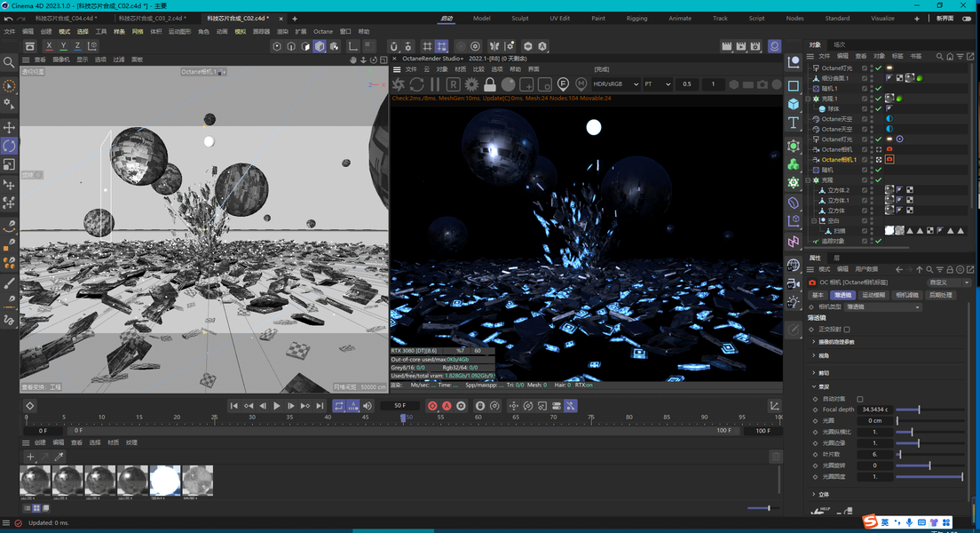
Task: Switch to the 运动模糊 tab
Action: click(873, 295)
